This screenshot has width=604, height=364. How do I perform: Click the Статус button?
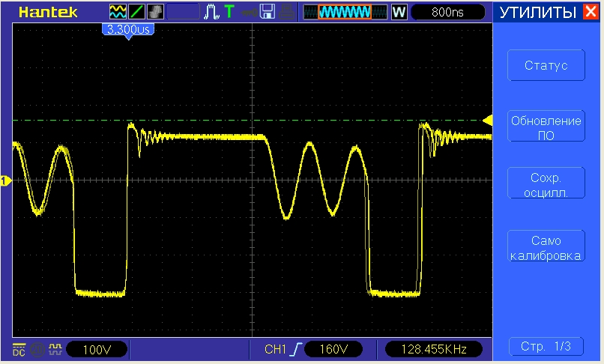tap(545, 65)
